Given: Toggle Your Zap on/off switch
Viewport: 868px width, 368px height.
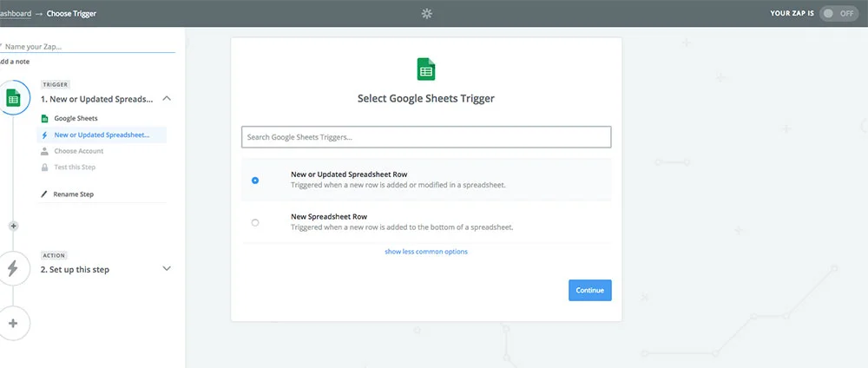Looking at the screenshot, I should pos(838,13).
